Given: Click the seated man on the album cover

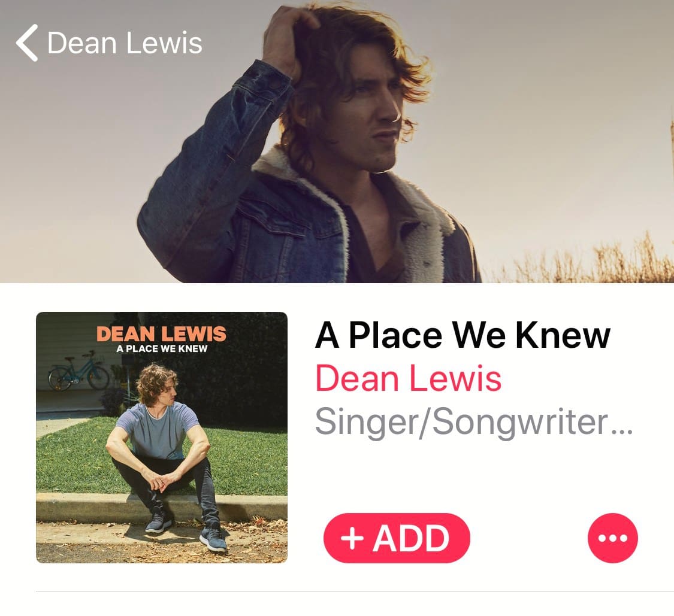Looking at the screenshot, I should 165,456.
